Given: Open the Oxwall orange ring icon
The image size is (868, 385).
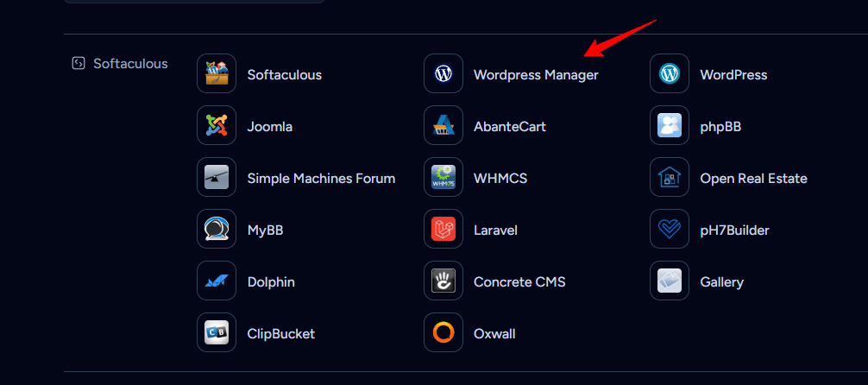Looking at the screenshot, I should pos(443,333).
